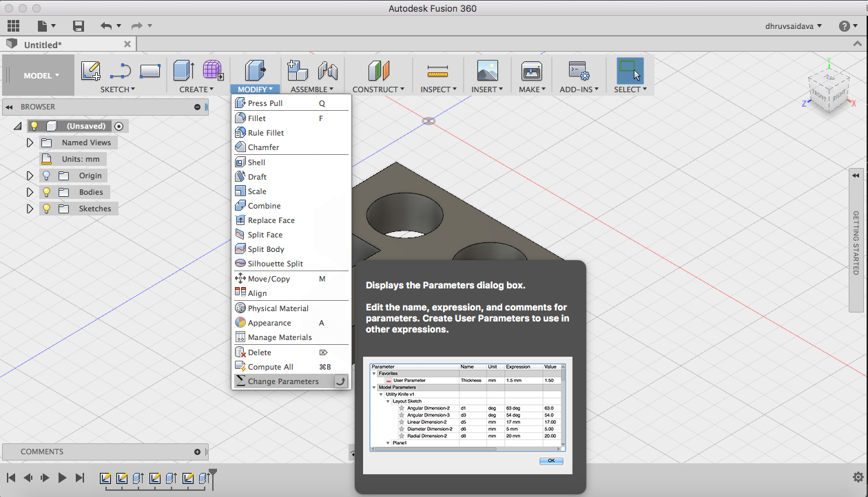Viewport: 868px width, 497px height.
Task: Toggle visibility bulb for Bodies folder
Action: [x=47, y=192]
